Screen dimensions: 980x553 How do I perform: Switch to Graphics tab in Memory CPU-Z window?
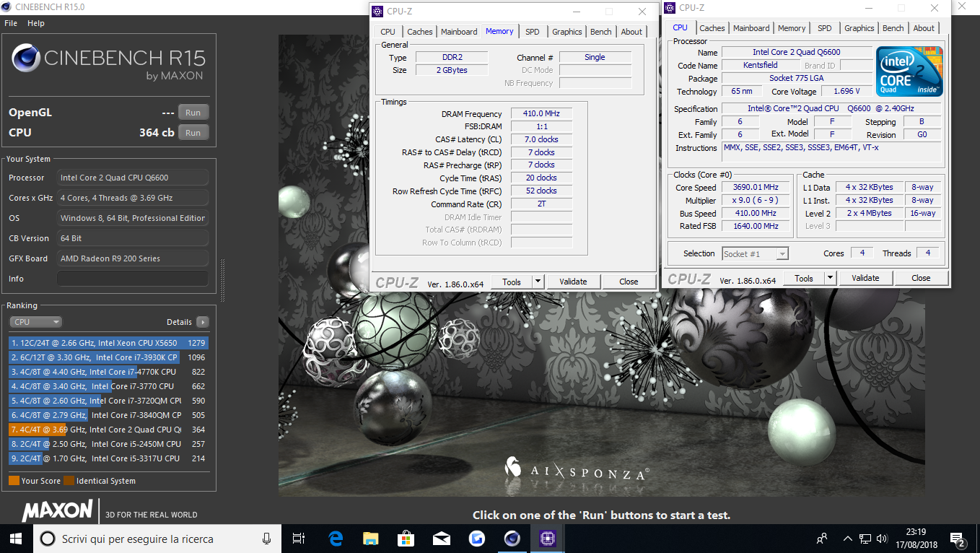click(567, 32)
